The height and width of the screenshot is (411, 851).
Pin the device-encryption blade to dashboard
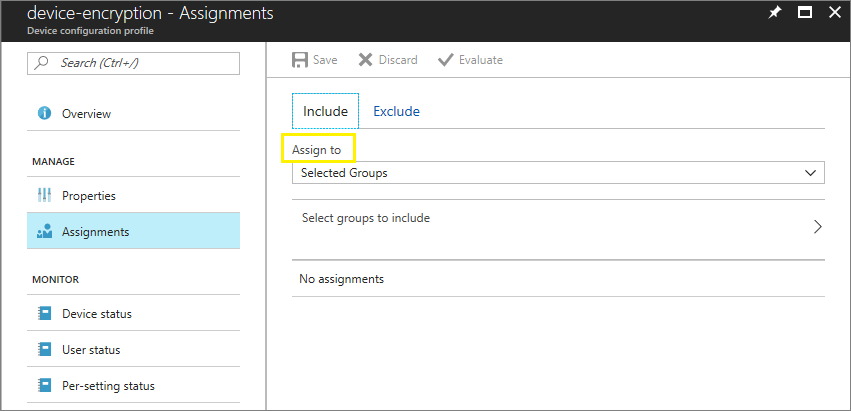pos(774,13)
